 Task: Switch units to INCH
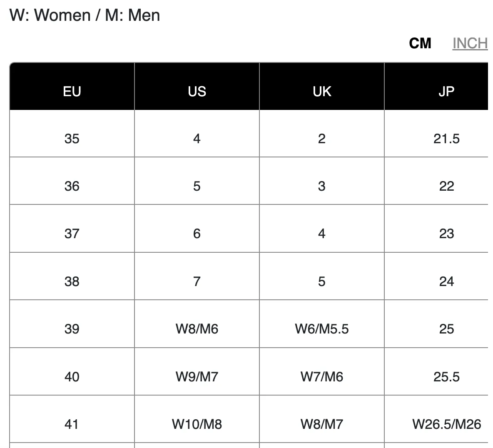[x=470, y=43]
